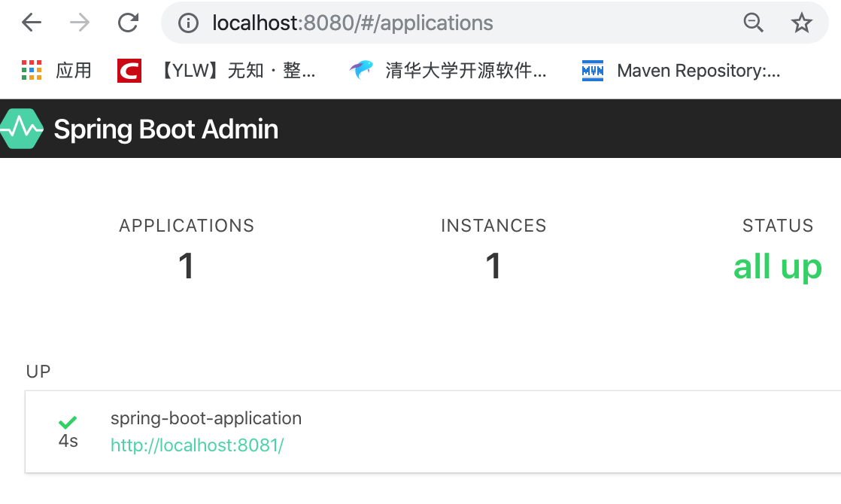
Task: Open the Maven Repository bookmark
Action: [x=681, y=70]
